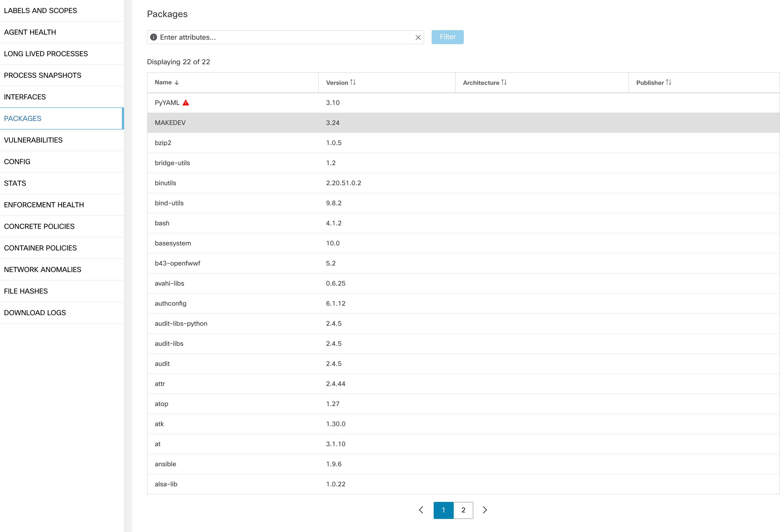Click the Architecture column sort icon
Screen dimensions: 780x532
click(x=505, y=82)
